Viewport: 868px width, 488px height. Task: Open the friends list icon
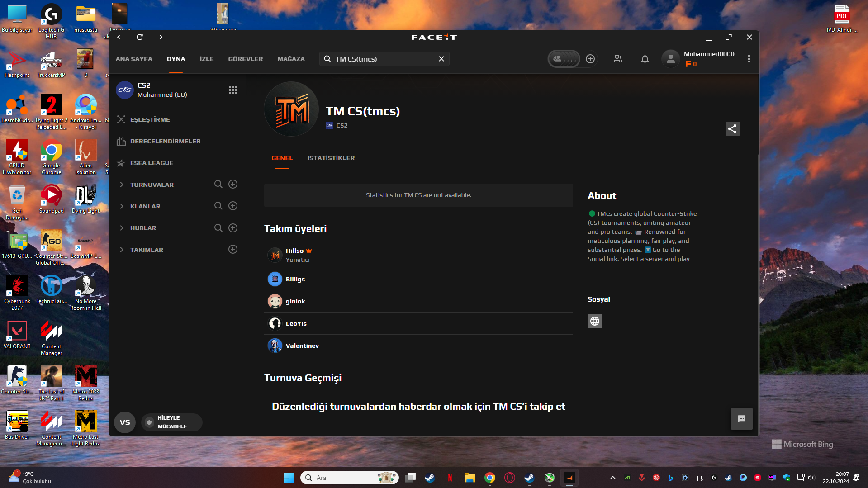pos(618,59)
